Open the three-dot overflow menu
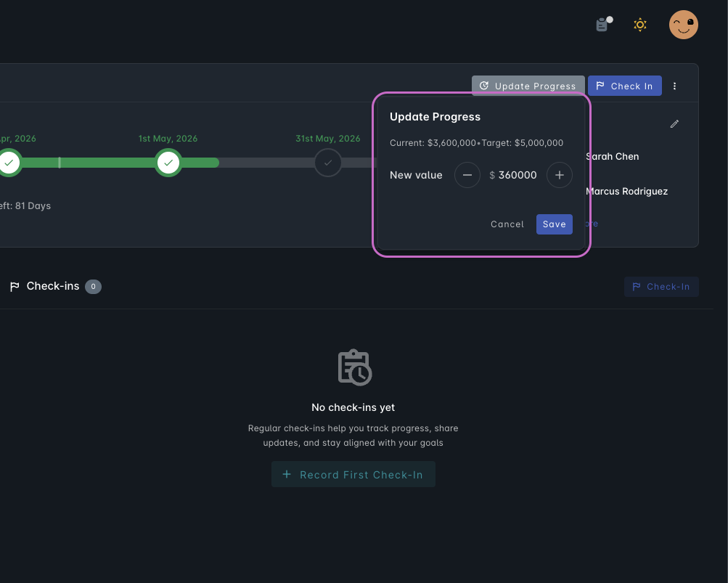This screenshot has height=583, width=728. [674, 86]
